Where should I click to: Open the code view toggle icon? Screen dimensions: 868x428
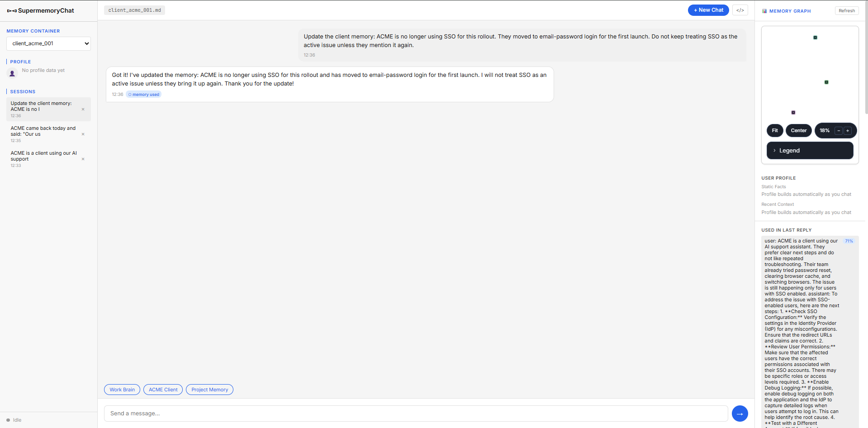coord(740,10)
